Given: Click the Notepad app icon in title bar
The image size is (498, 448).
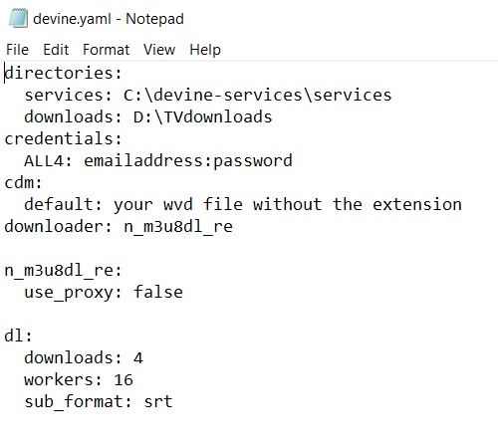Looking at the screenshot, I should coord(18,18).
